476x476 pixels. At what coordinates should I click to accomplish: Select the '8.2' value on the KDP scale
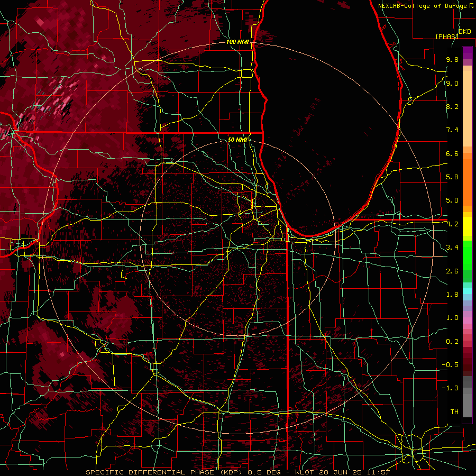click(452, 106)
